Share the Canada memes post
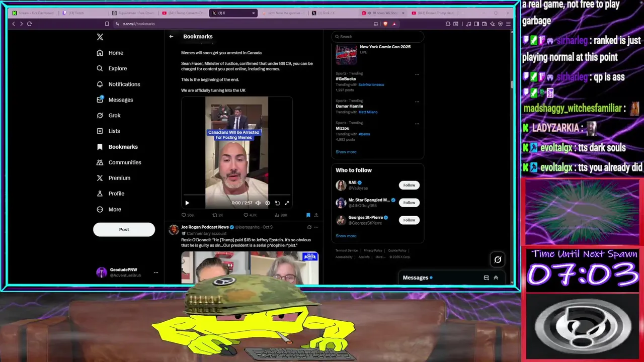644x362 pixels. click(x=316, y=215)
